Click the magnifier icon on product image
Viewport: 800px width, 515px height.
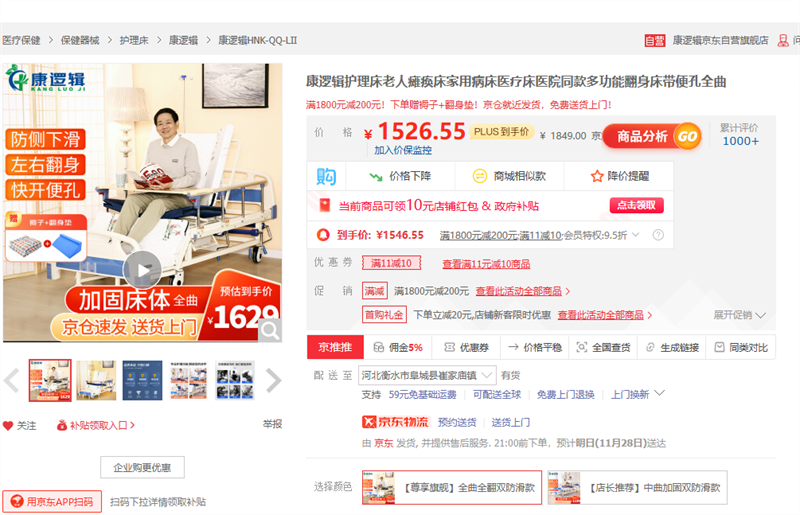268,329
